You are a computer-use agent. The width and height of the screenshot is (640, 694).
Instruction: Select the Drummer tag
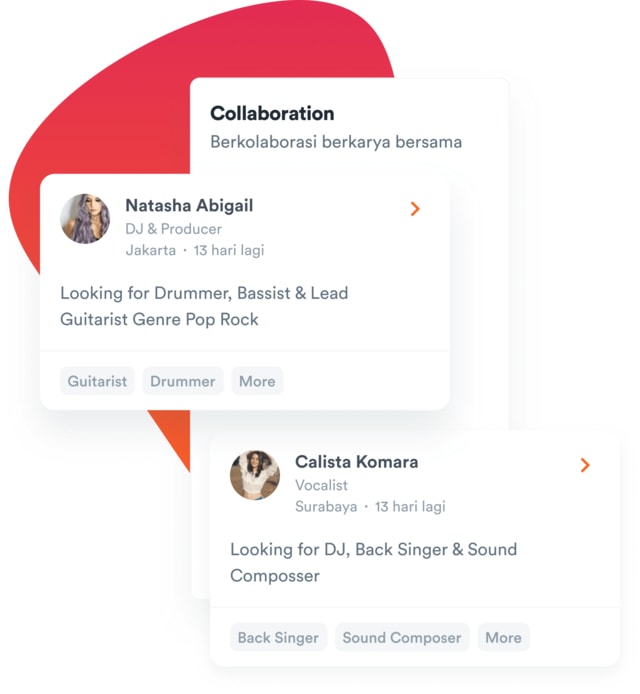(x=183, y=381)
